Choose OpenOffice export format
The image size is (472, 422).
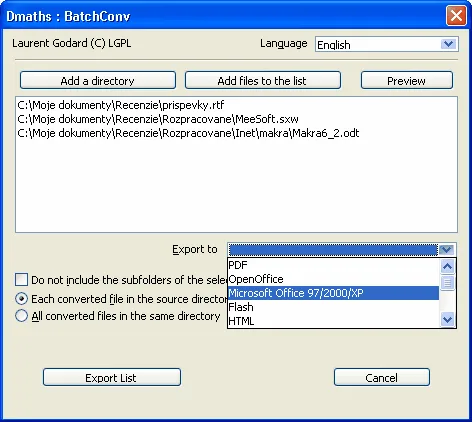(333, 279)
